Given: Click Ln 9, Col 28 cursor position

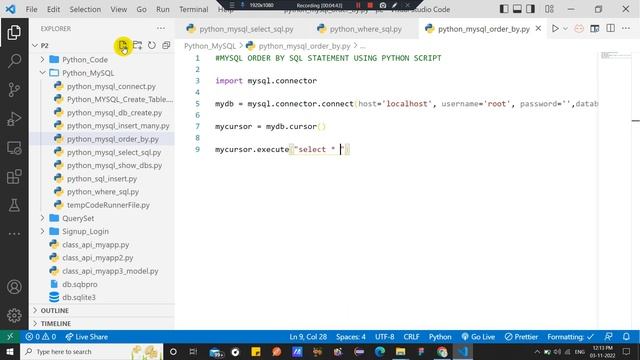Looking at the screenshot, I should click(x=308, y=337).
